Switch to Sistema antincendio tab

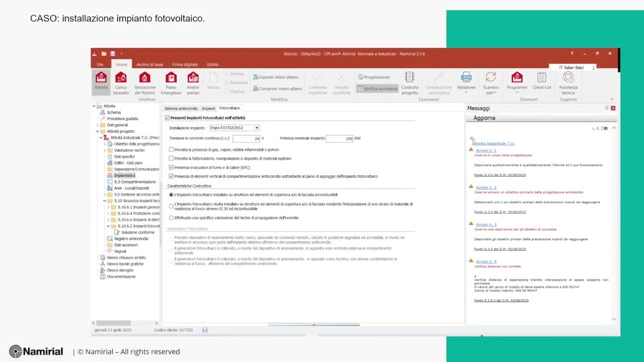[x=181, y=108]
